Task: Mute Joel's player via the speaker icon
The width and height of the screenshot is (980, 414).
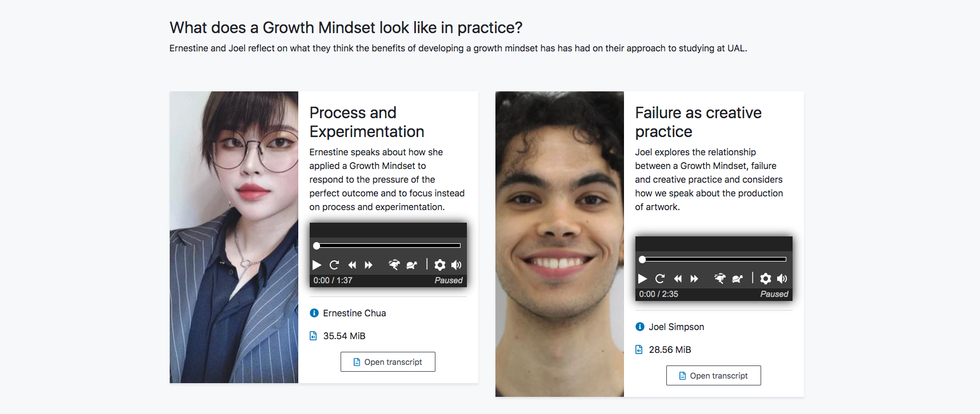Action: pyautogui.click(x=782, y=279)
